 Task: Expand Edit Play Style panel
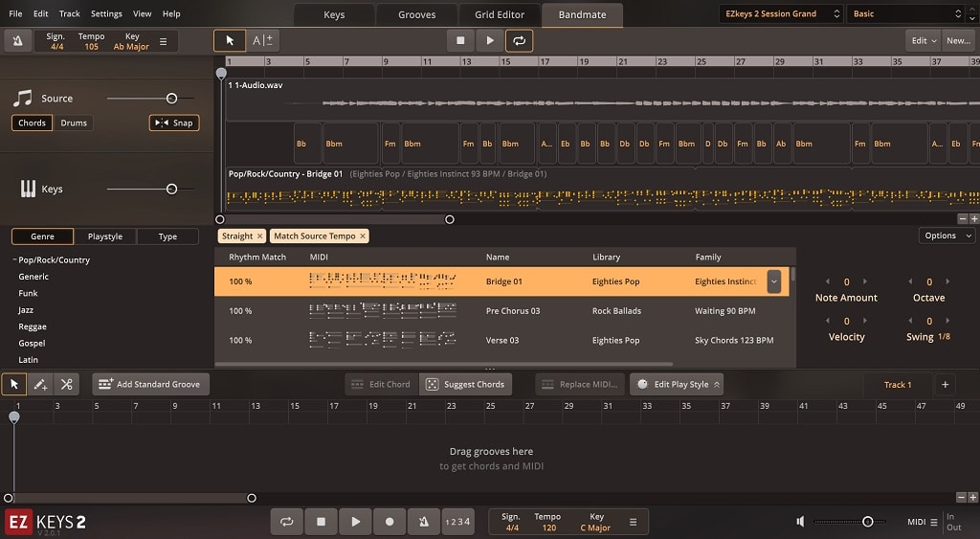pyautogui.click(x=677, y=385)
